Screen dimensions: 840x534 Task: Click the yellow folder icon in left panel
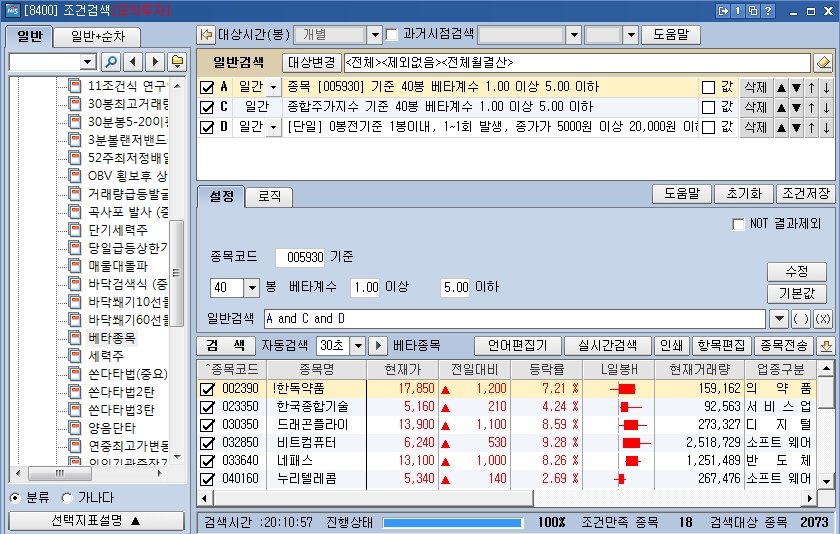[177, 62]
